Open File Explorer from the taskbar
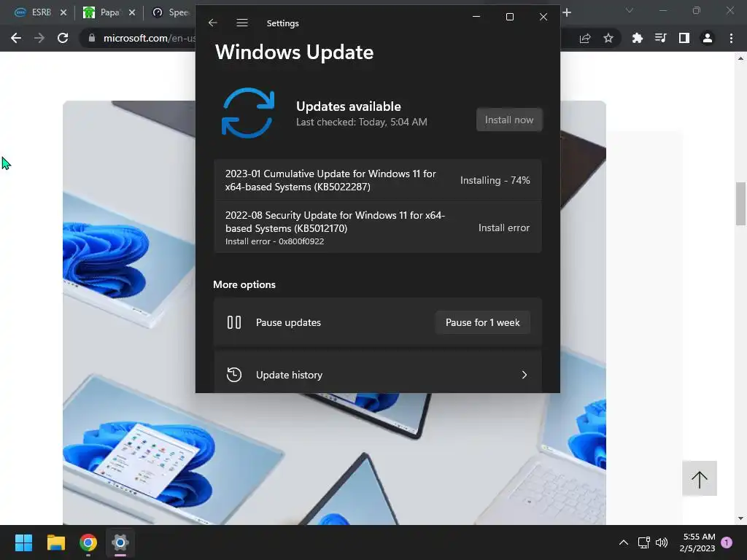 (x=55, y=542)
